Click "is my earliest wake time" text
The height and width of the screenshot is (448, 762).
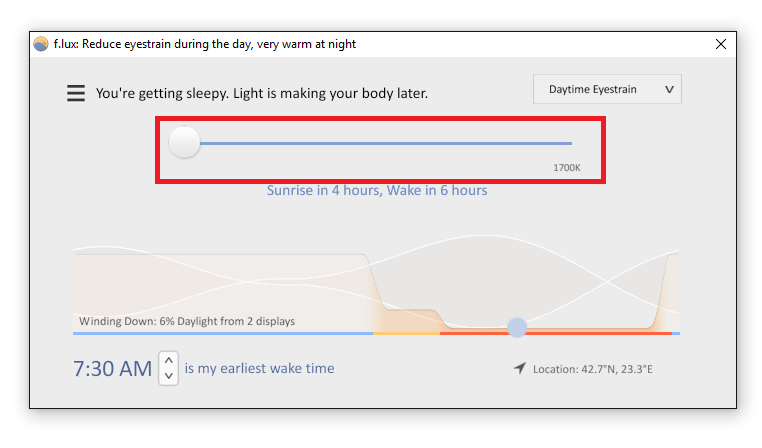click(x=259, y=368)
